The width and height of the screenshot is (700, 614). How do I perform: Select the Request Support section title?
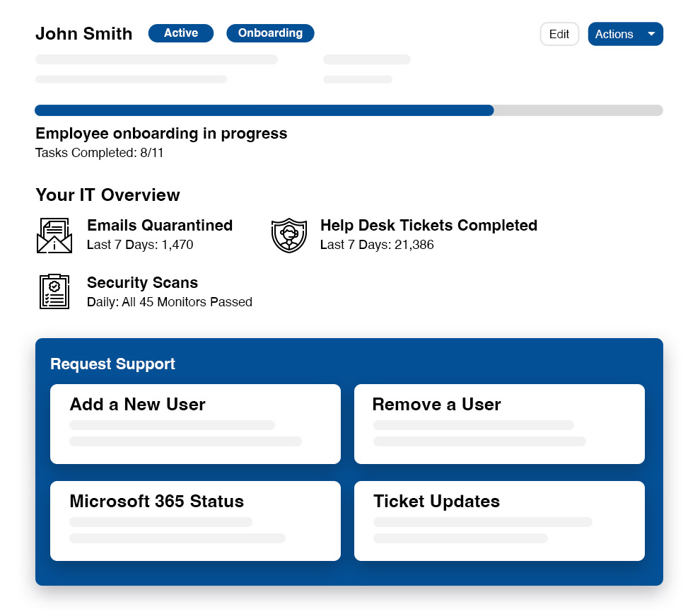pyautogui.click(x=112, y=364)
